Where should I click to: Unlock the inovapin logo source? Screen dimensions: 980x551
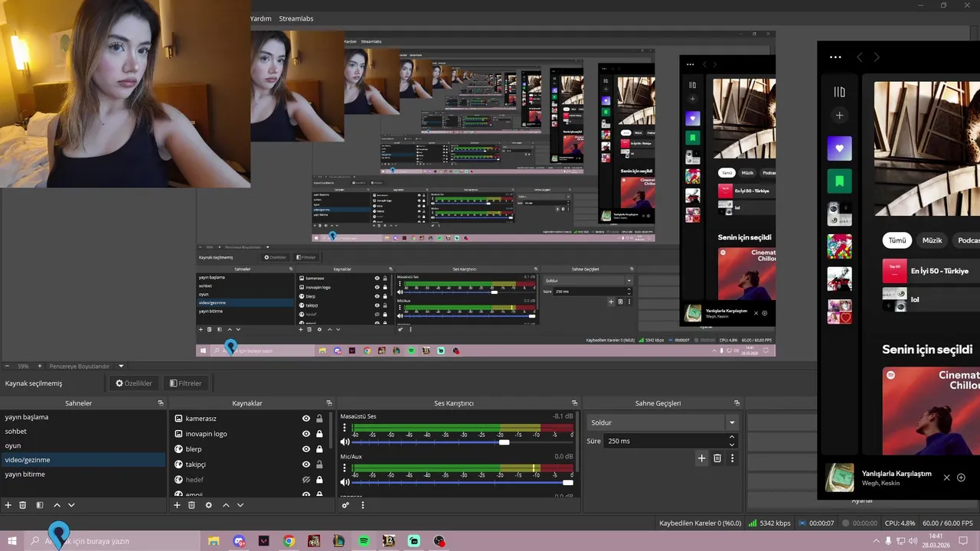[319, 434]
